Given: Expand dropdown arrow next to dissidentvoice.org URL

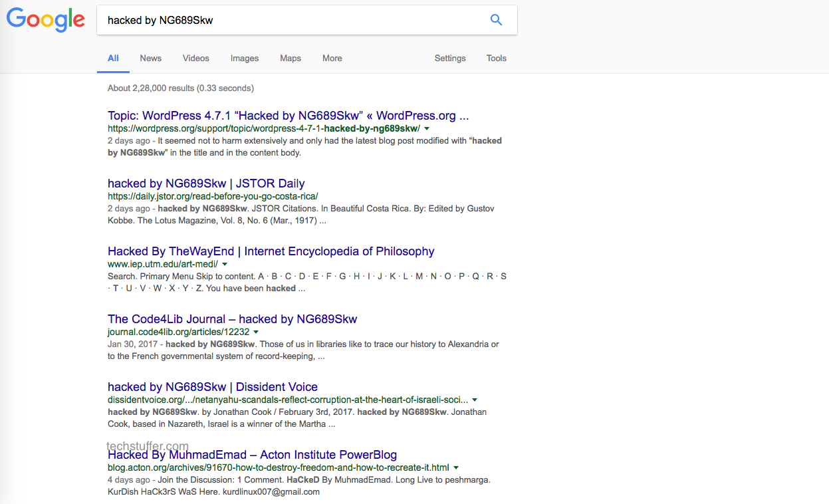Looking at the screenshot, I should coord(475,400).
